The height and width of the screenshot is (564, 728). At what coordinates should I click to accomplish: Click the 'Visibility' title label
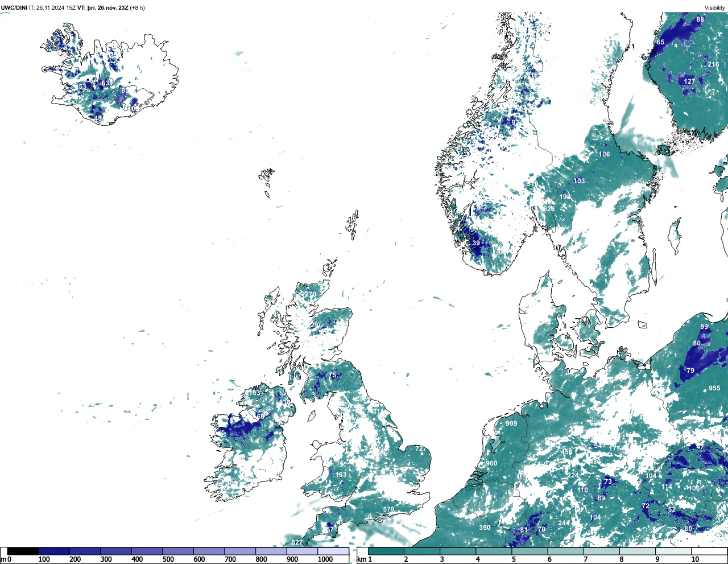coord(714,7)
